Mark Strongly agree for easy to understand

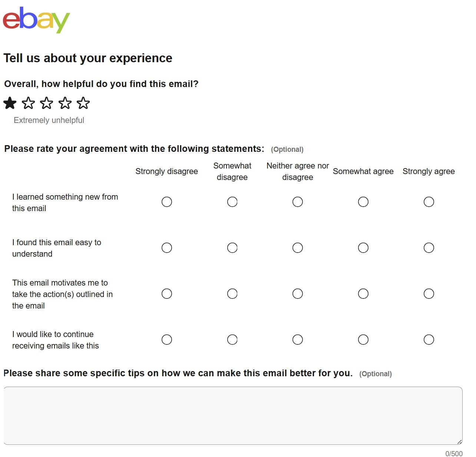(x=429, y=248)
